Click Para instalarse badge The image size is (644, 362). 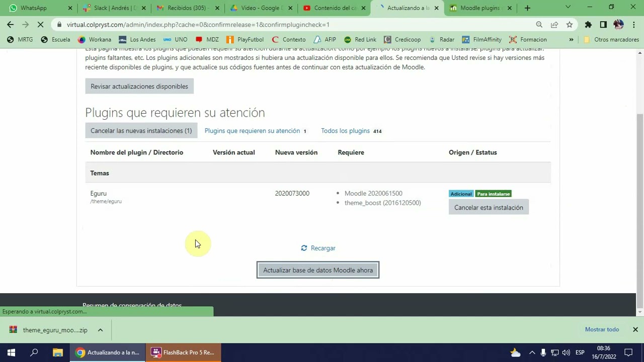tap(493, 194)
